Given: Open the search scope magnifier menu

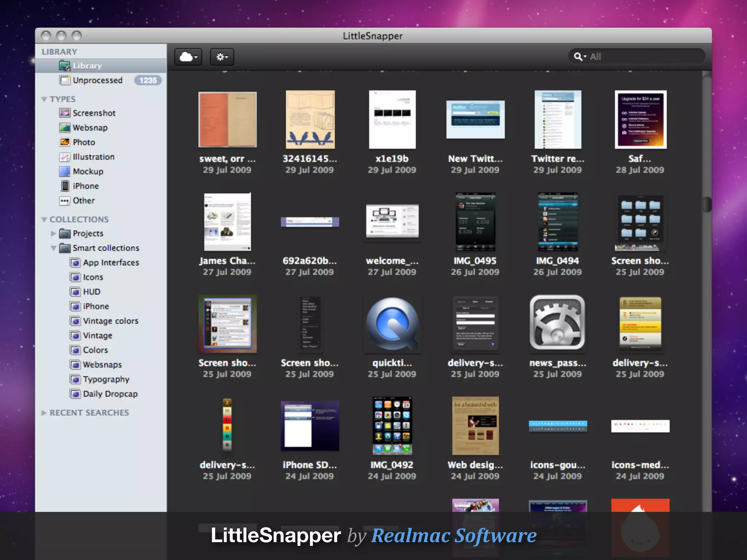Looking at the screenshot, I should click(580, 57).
